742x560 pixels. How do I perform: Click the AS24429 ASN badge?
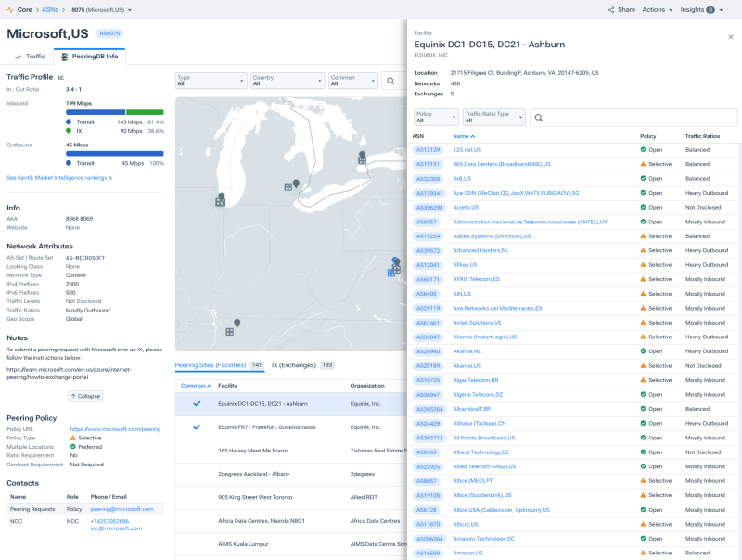click(429, 424)
